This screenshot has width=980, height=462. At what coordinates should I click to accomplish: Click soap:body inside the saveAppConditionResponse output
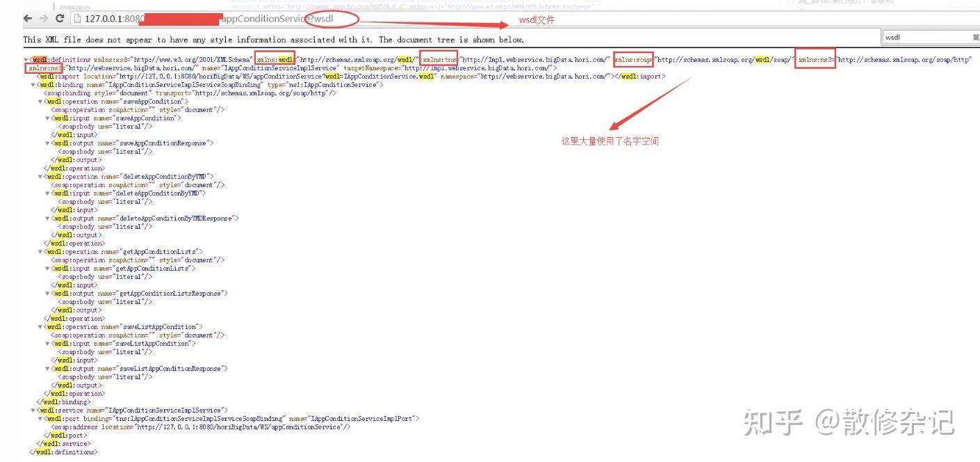click(x=105, y=152)
